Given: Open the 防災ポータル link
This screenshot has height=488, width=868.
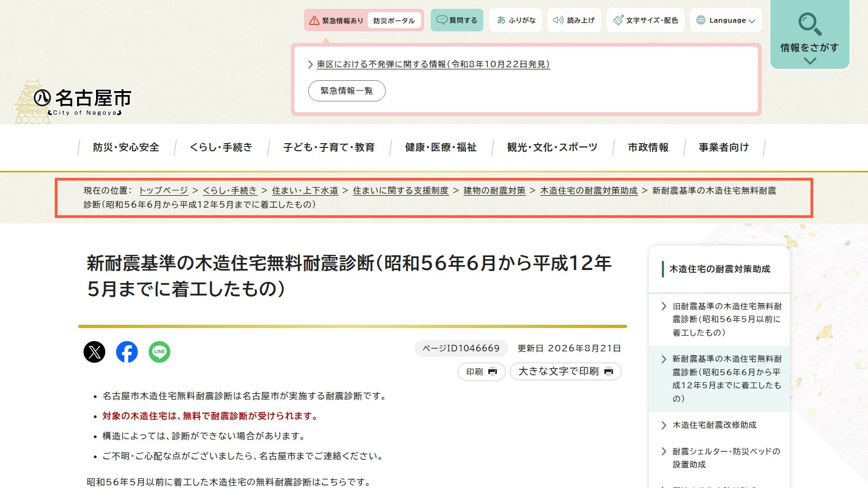Looking at the screenshot, I should (394, 21).
